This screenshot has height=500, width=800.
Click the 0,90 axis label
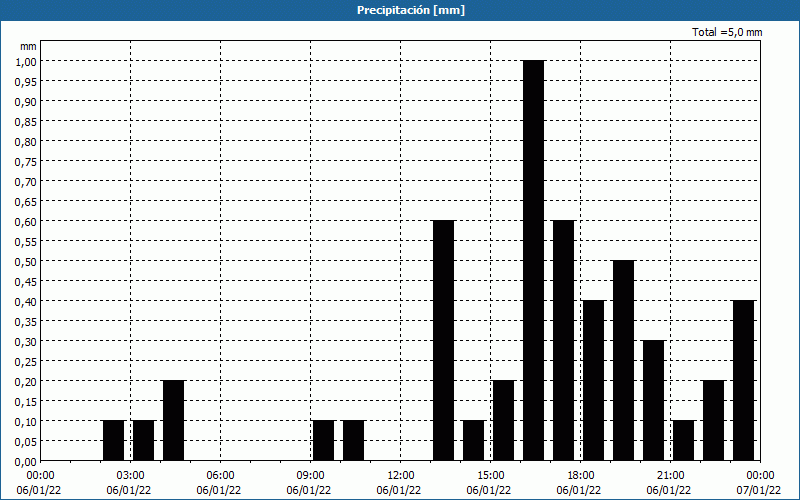pyautogui.click(x=26, y=102)
